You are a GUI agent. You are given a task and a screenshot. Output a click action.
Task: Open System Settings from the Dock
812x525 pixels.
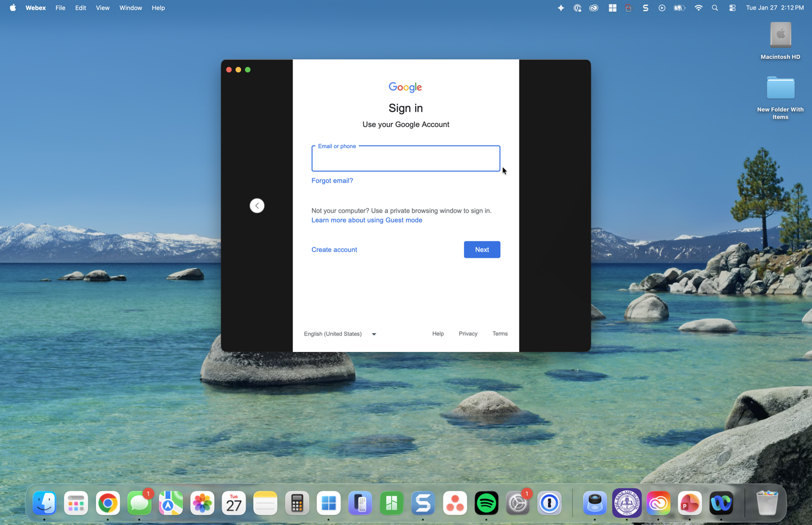pyautogui.click(x=518, y=503)
